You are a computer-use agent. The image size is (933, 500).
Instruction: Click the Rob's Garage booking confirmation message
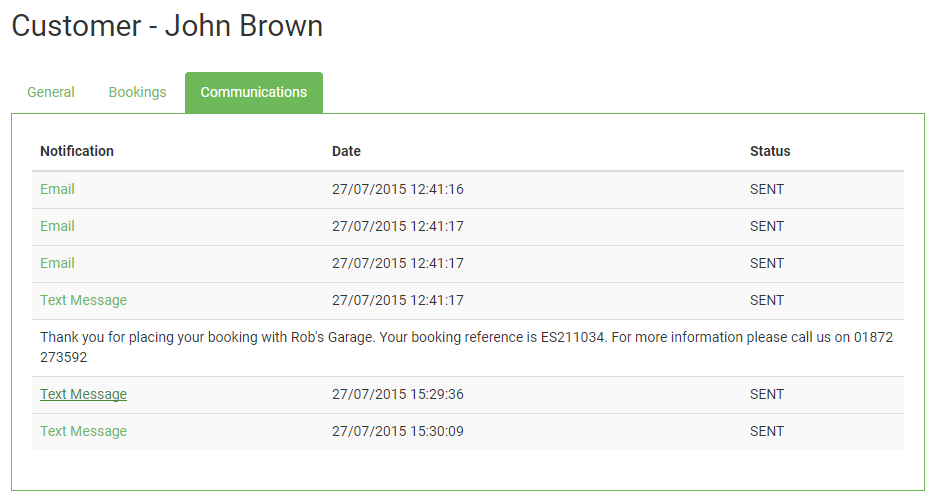pyautogui.click(x=466, y=347)
